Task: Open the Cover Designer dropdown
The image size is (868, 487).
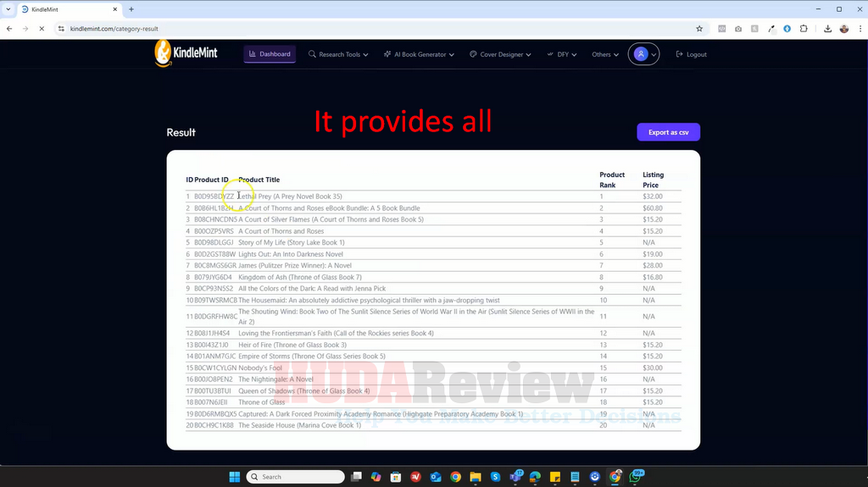Action: 500,54
